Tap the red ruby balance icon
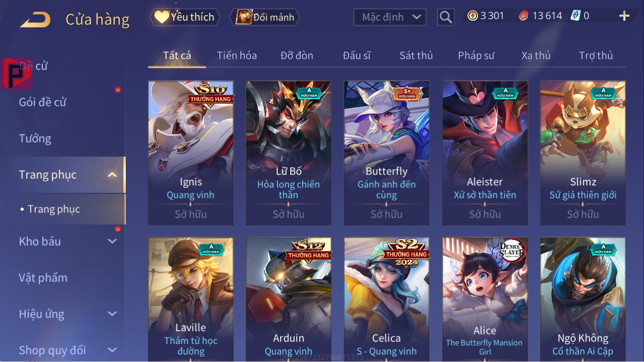Image resolution: width=644 pixels, height=362 pixels. coord(524,16)
